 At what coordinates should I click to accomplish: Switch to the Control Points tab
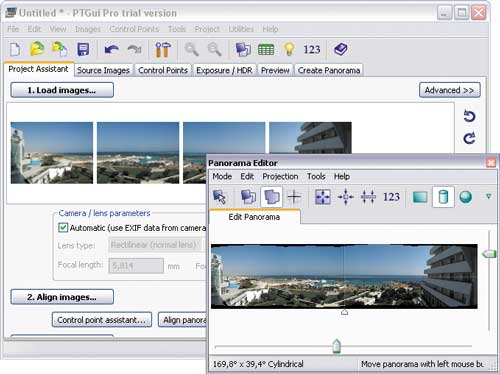click(x=163, y=70)
